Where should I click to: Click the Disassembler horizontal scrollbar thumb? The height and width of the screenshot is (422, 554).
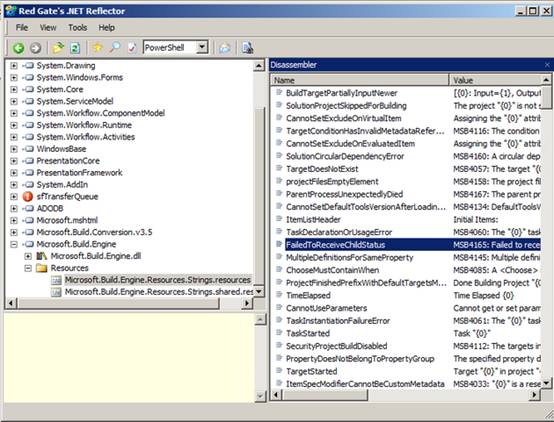point(325,394)
